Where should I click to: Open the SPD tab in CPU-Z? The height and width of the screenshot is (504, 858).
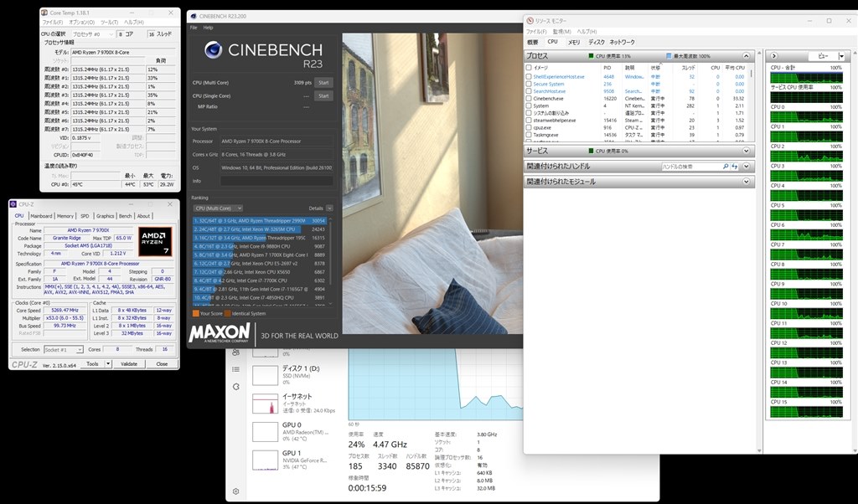[85, 216]
